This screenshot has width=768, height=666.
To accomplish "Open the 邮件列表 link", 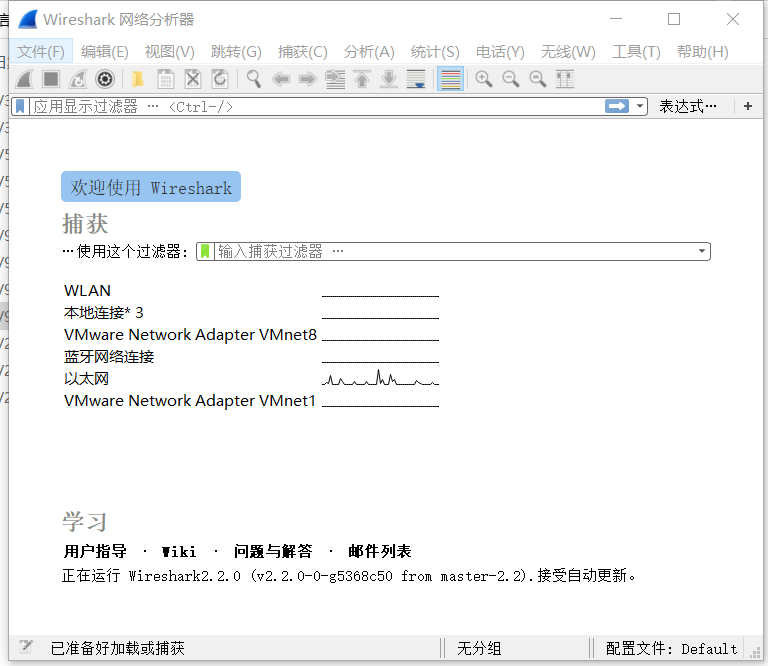I will coord(380,551).
